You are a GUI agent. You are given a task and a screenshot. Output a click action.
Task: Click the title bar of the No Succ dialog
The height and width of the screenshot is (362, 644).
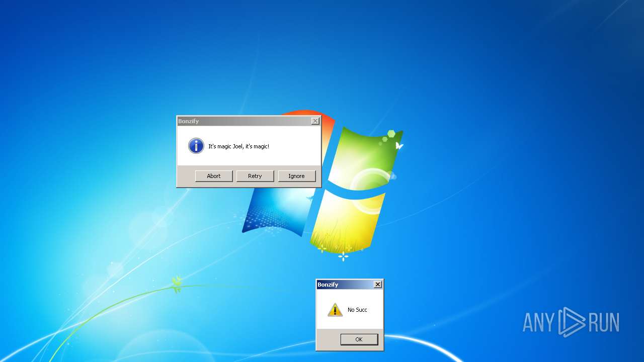click(350, 285)
